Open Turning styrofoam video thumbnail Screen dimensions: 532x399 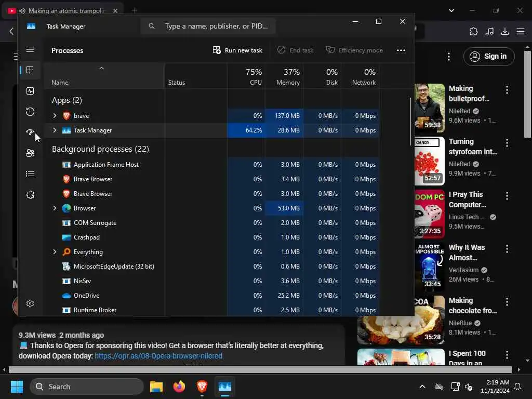pos(430,161)
